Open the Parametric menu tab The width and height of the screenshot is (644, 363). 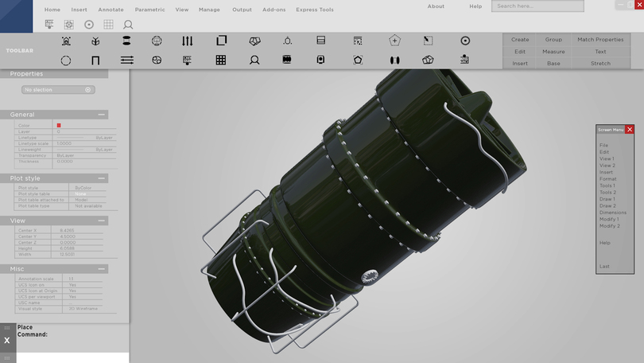click(150, 10)
